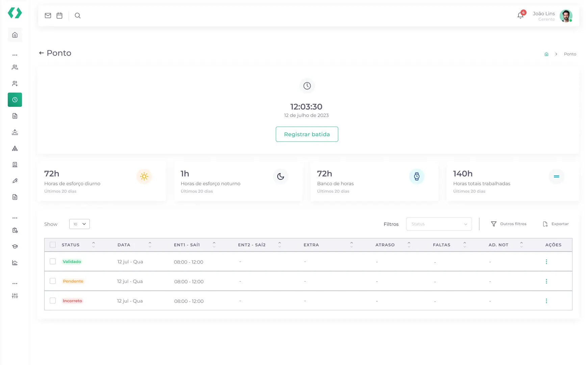The height and width of the screenshot is (365, 588).
Task: Open the vacation sunrise sidebar icon
Action: pyautogui.click(x=15, y=132)
